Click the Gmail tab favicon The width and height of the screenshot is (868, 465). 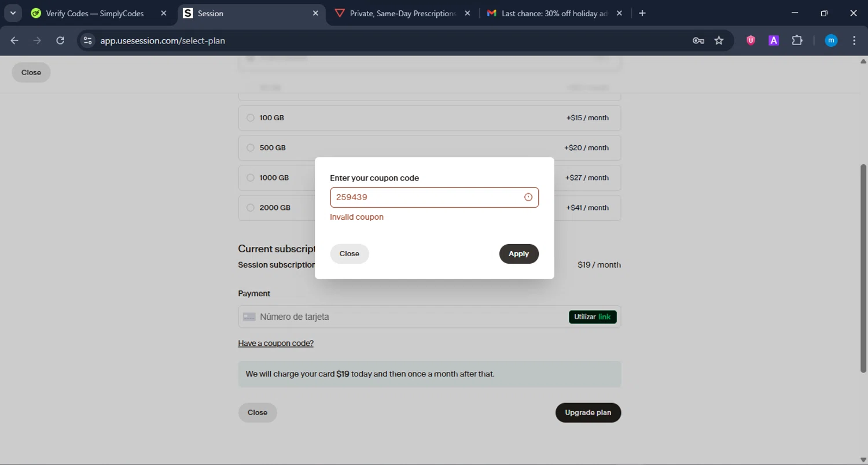pos(492,13)
